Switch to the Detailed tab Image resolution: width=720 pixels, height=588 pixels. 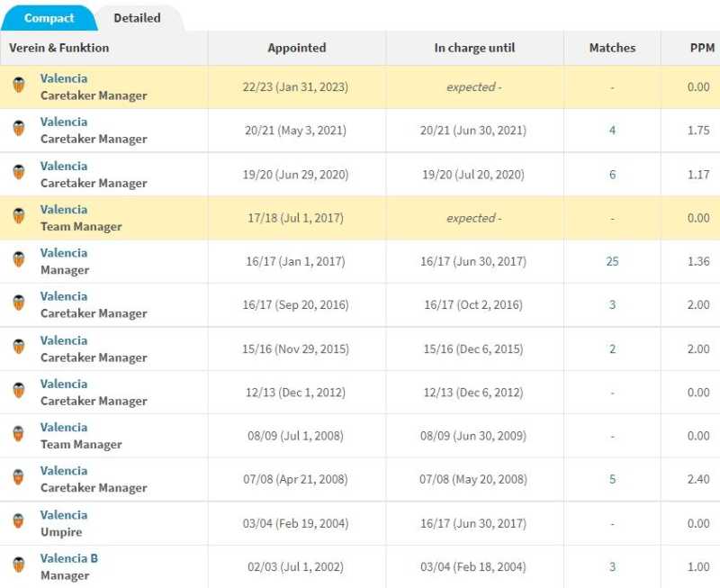tap(137, 18)
